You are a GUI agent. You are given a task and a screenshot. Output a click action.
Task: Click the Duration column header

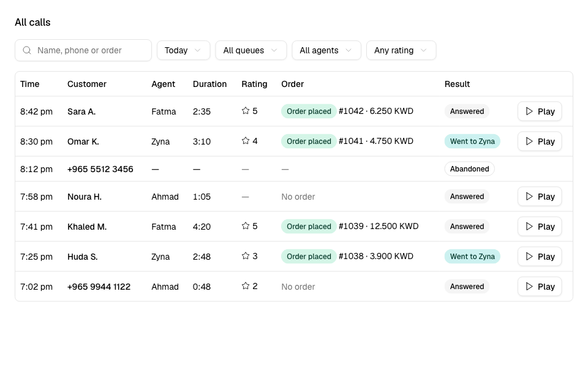(x=209, y=84)
